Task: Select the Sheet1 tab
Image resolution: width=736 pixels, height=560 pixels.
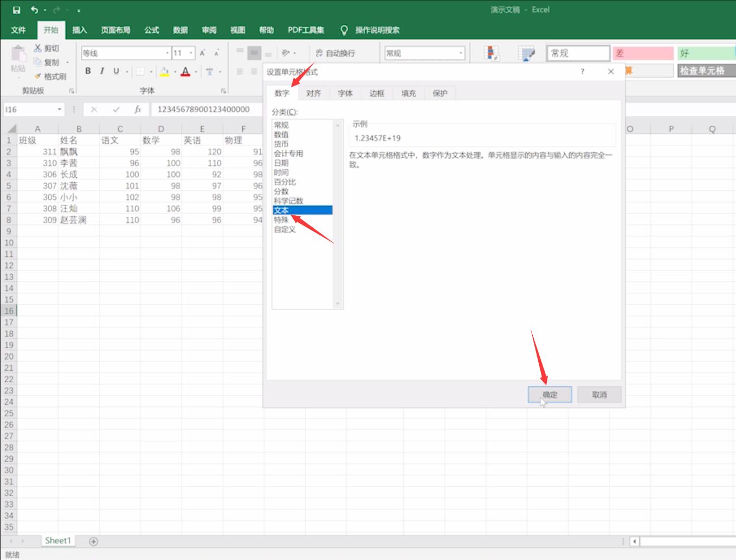Action: (58, 540)
